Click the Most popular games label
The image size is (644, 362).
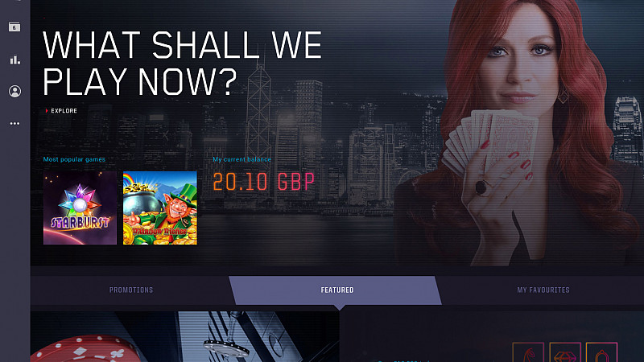[x=74, y=159]
